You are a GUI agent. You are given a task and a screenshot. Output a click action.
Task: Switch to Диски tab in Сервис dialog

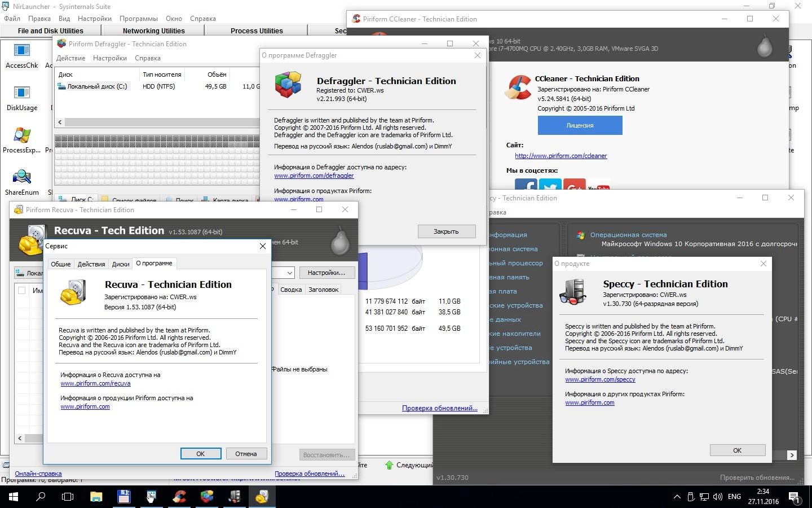click(x=121, y=264)
